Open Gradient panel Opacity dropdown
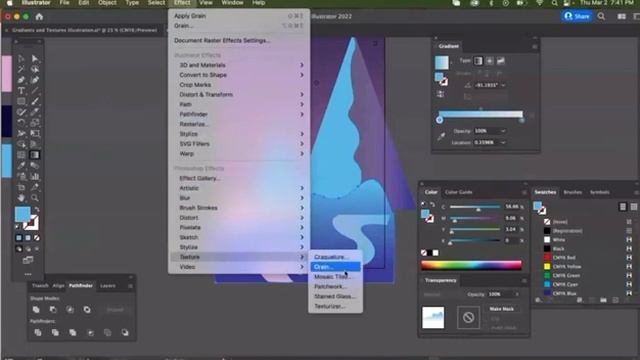The width and height of the screenshot is (640, 360). pos(503,131)
